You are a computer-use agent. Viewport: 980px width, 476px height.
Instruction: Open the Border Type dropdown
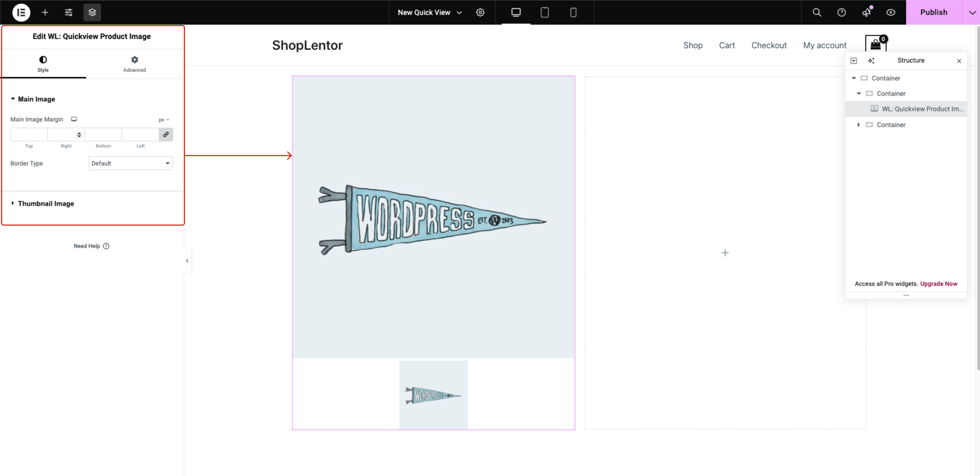130,163
